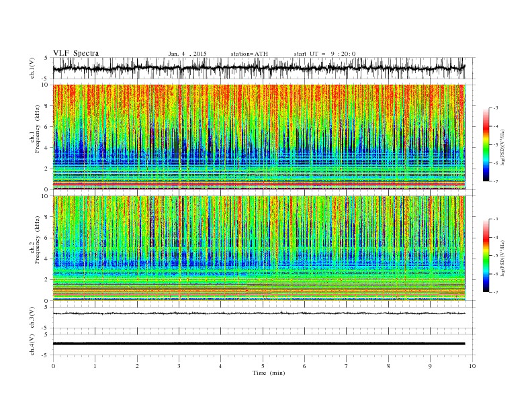Click the 'station=ATH' header label
The width and height of the screenshot is (532, 411).
tap(249, 54)
